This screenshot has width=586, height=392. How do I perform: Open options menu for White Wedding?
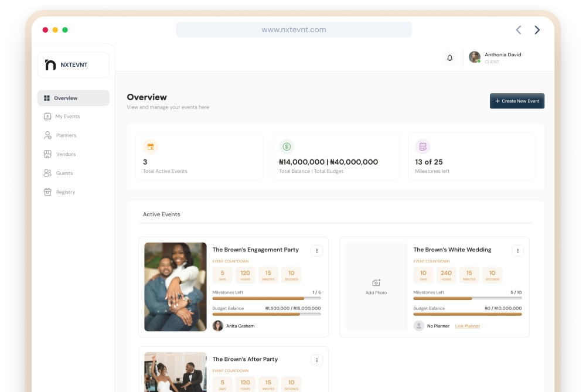pyautogui.click(x=517, y=251)
